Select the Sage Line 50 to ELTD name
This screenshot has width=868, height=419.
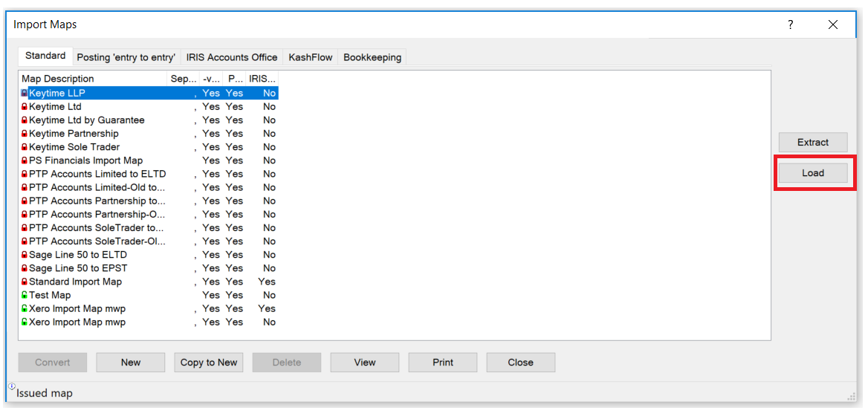[x=78, y=255]
